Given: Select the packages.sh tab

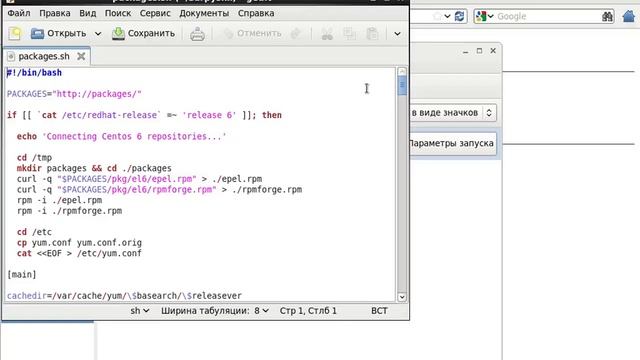Looking at the screenshot, I should 44,56.
